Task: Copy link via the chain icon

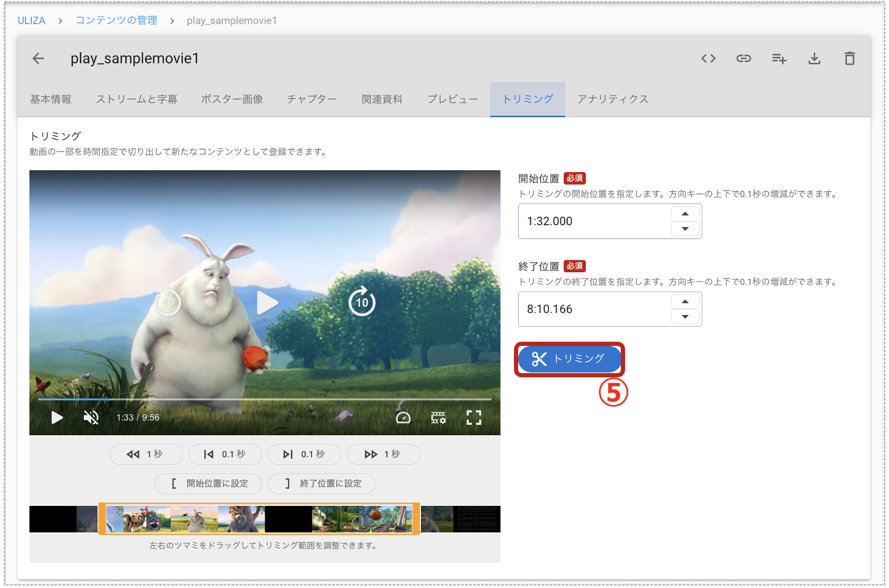Action: pos(743,59)
